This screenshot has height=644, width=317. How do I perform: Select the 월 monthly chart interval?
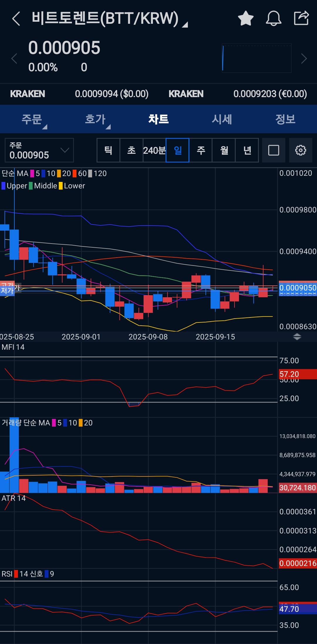[224, 150]
